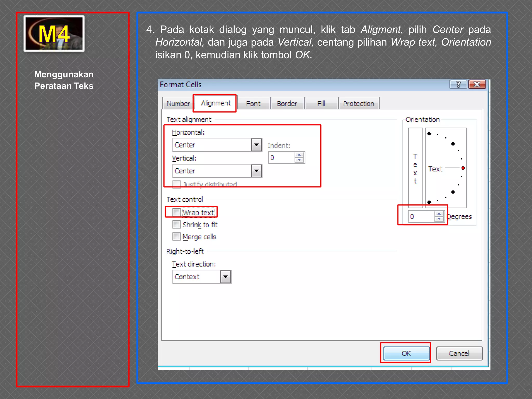The width and height of the screenshot is (532, 399).
Task: Select vertical Text orientation box
Action: pos(415,168)
